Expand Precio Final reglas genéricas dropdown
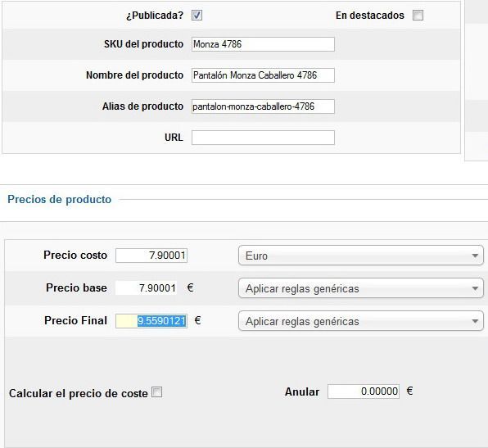The width and height of the screenshot is (488, 448). click(x=361, y=321)
